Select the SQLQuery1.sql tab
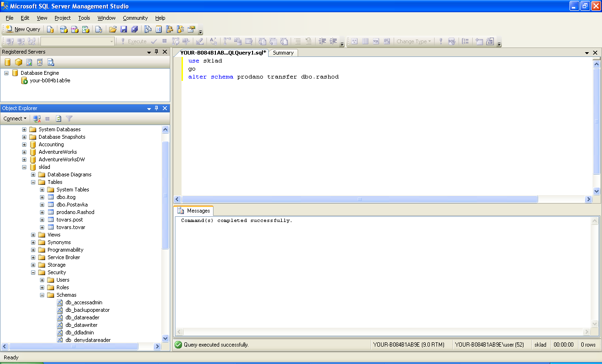 coord(223,53)
